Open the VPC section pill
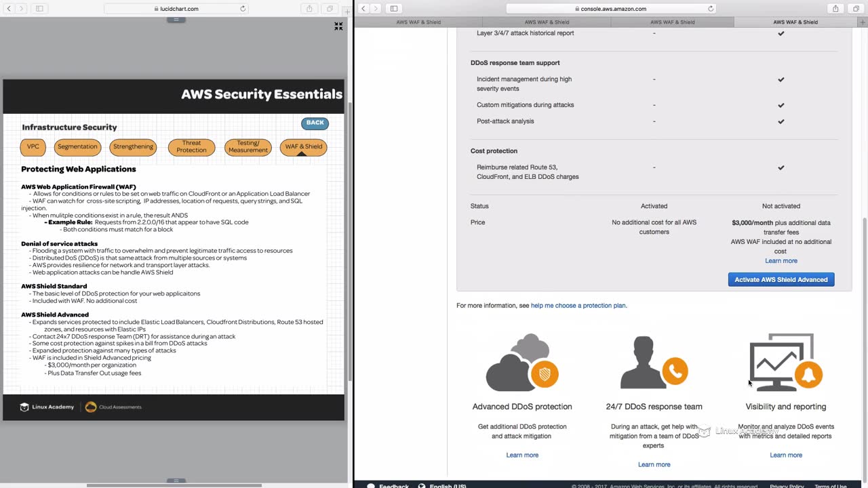 33,146
